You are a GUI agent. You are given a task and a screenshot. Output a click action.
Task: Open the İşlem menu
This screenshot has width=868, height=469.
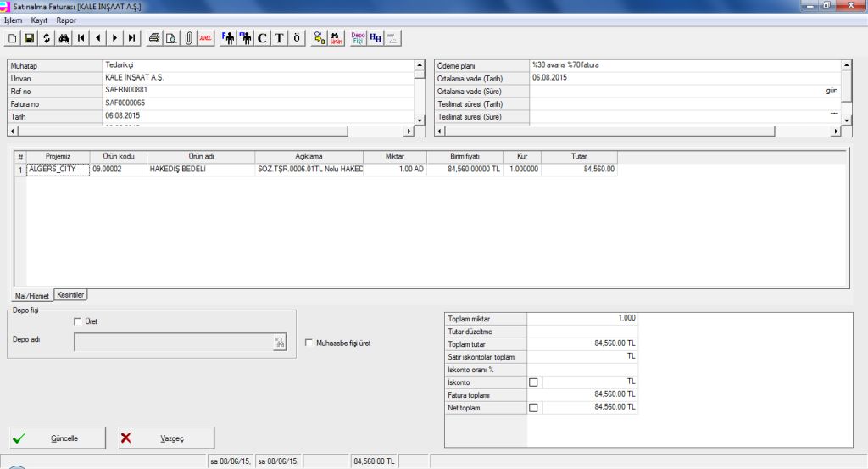13,20
